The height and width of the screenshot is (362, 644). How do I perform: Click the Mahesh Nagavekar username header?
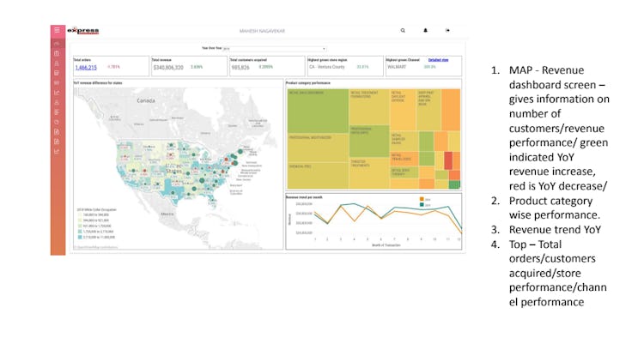[x=262, y=31]
